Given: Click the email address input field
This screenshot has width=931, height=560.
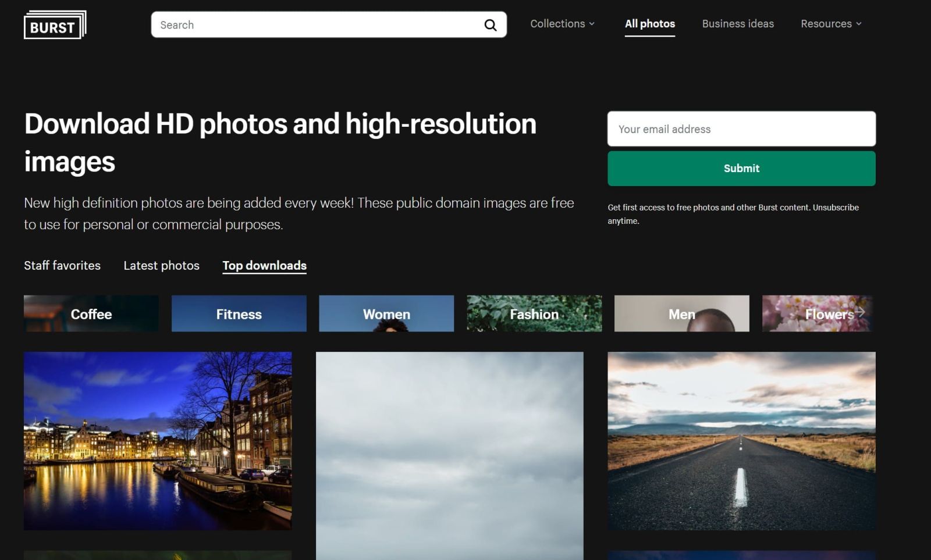Looking at the screenshot, I should (x=741, y=129).
